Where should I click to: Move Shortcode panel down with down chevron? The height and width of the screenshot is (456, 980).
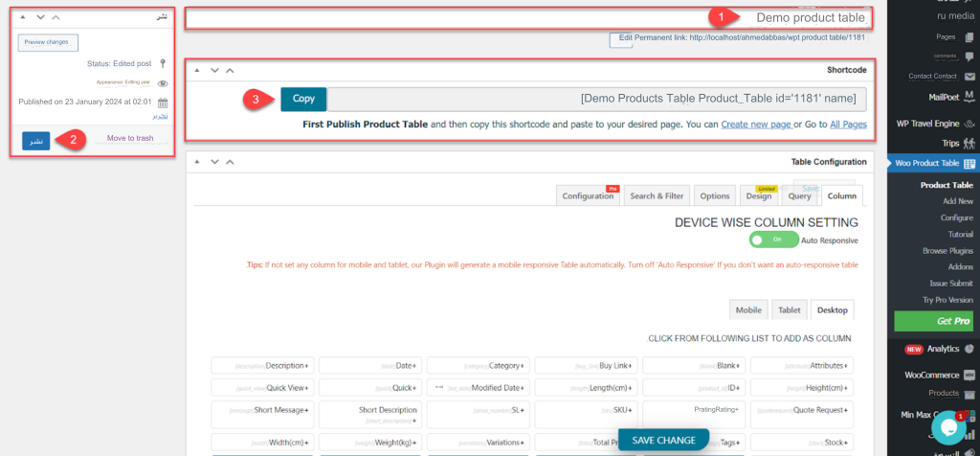pos(214,71)
